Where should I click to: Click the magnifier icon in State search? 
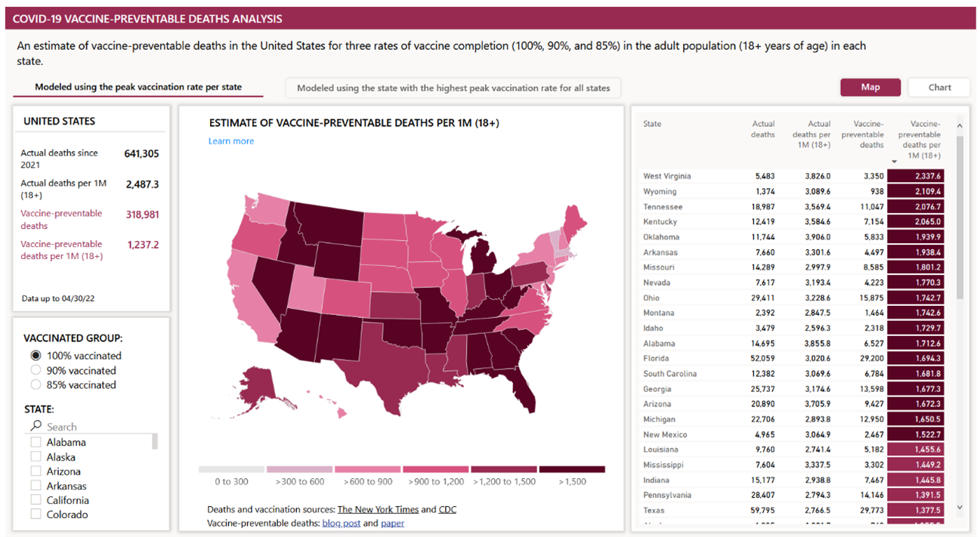pos(36,426)
